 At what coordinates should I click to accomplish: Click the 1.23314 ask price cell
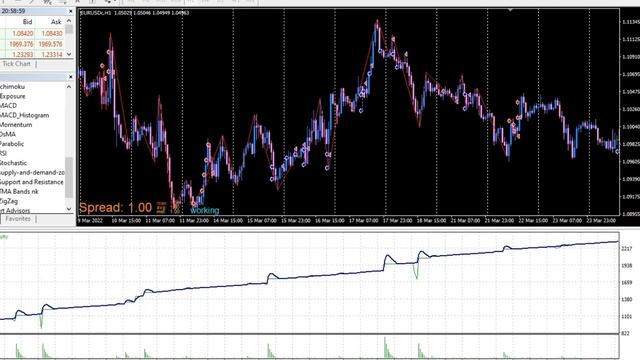tap(52, 54)
